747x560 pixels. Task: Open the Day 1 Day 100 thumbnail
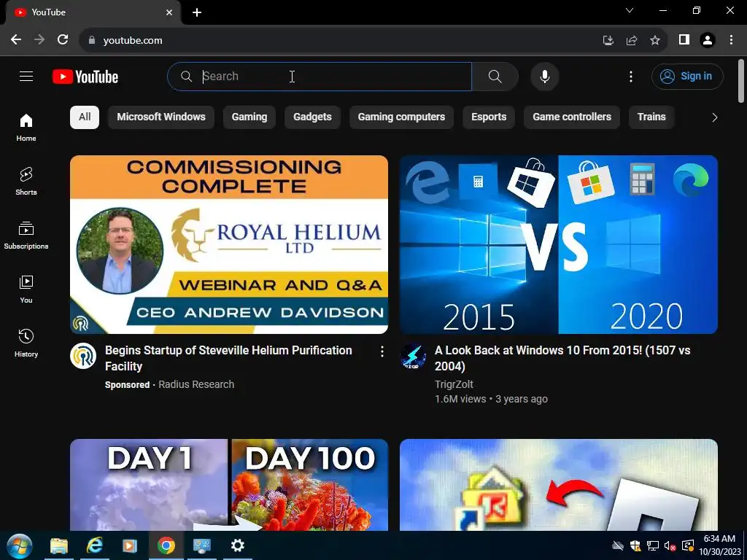click(x=228, y=485)
